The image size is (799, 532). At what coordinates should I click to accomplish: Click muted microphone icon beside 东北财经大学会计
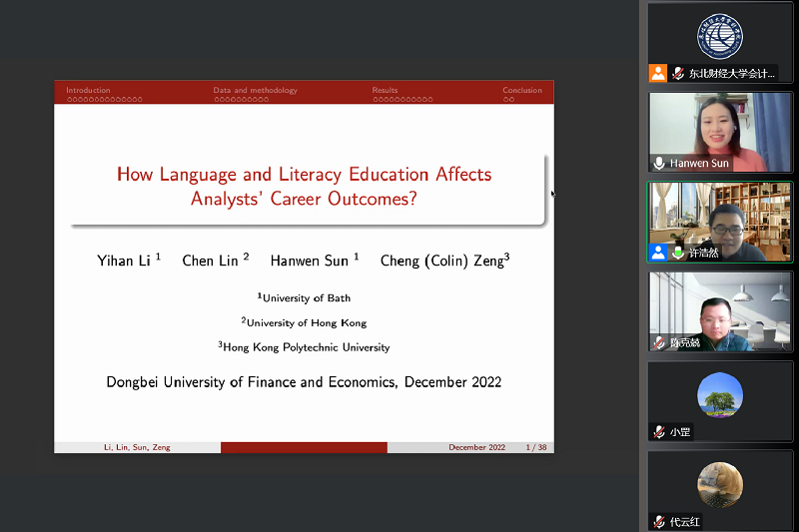[x=678, y=73]
